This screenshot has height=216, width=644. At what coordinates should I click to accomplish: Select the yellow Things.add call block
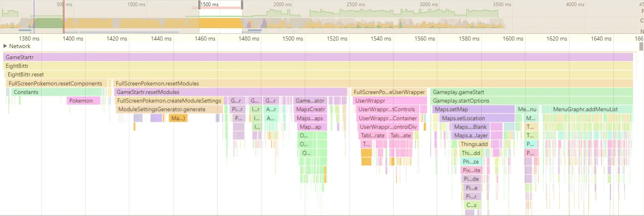pos(474,144)
